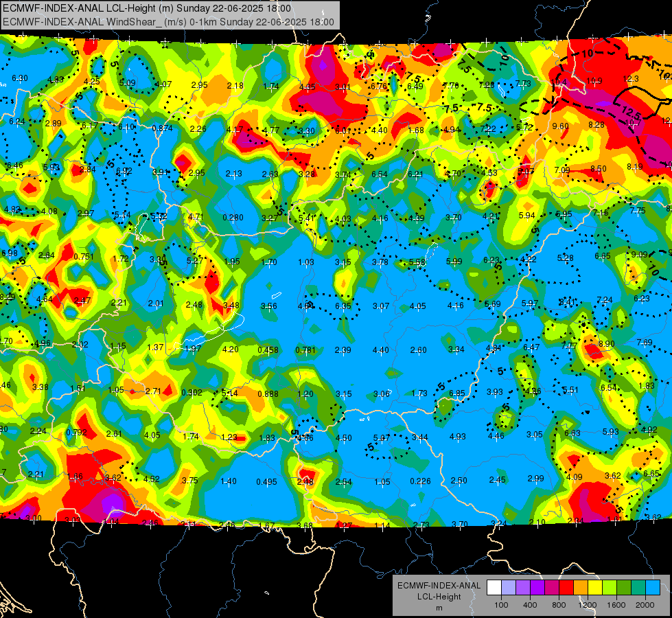Click the grid value 0.226

click(x=420, y=481)
